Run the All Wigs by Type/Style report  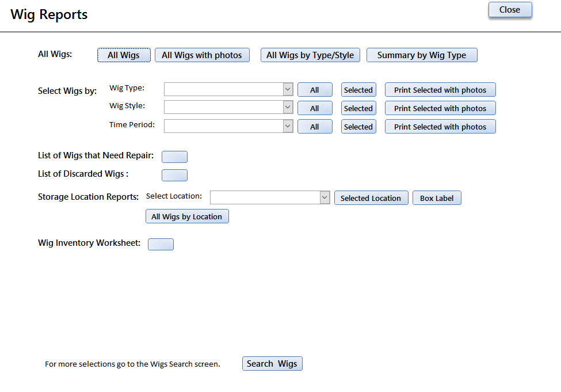[310, 55]
